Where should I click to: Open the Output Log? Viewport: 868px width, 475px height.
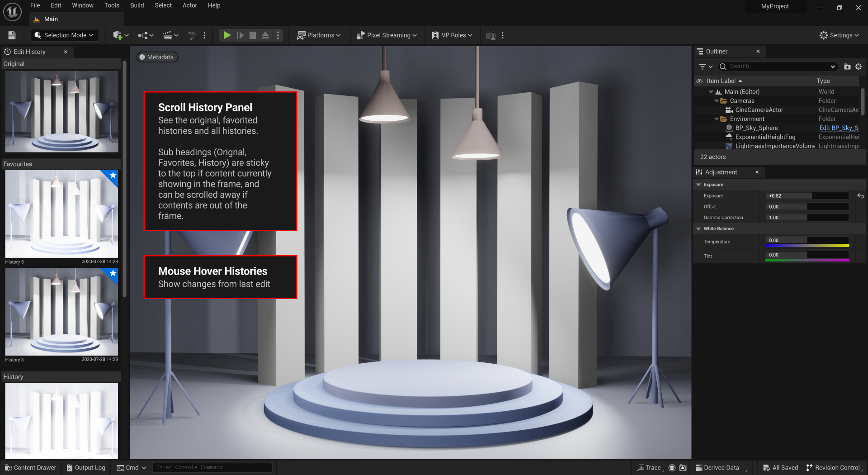pyautogui.click(x=85, y=468)
